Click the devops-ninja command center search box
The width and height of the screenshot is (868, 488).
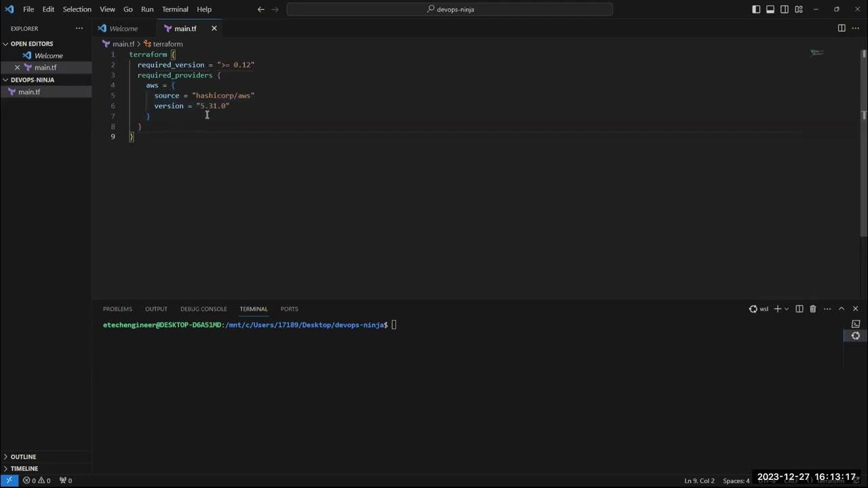450,9
